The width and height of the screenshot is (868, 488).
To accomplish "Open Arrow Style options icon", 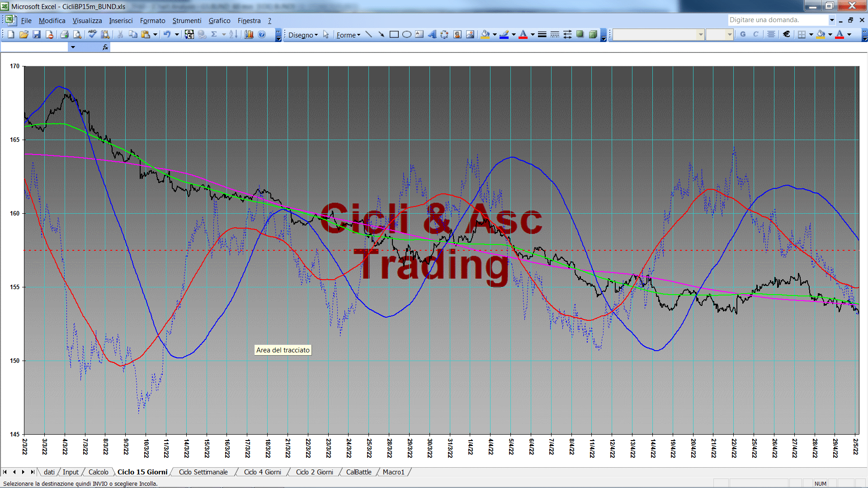I will point(567,34).
